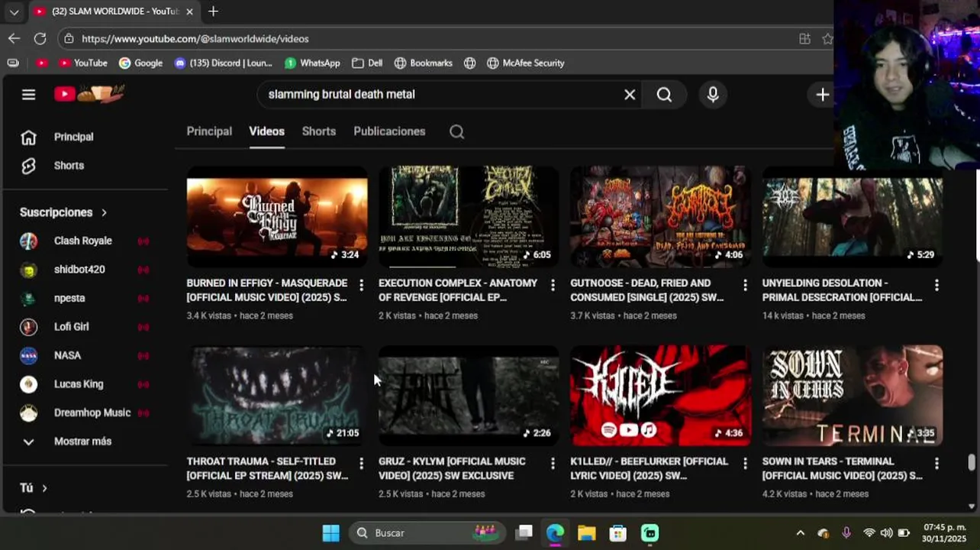Open options menu for Throat Trauma

361,464
